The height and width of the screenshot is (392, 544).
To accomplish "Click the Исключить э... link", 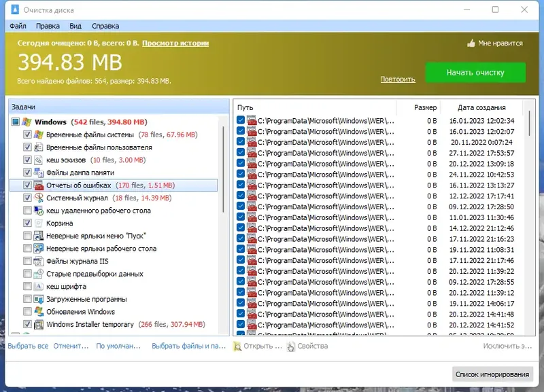I will [507, 346].
